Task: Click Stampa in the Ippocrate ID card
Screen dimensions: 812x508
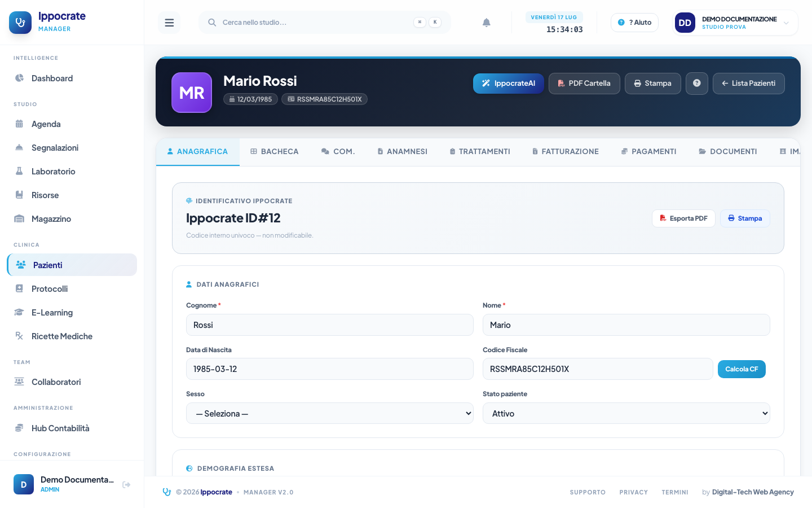Action: pos(745,218)
